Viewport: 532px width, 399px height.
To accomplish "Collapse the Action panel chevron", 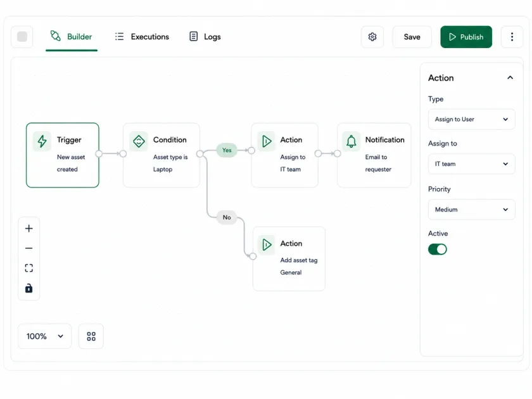I will tap(510, 78).
